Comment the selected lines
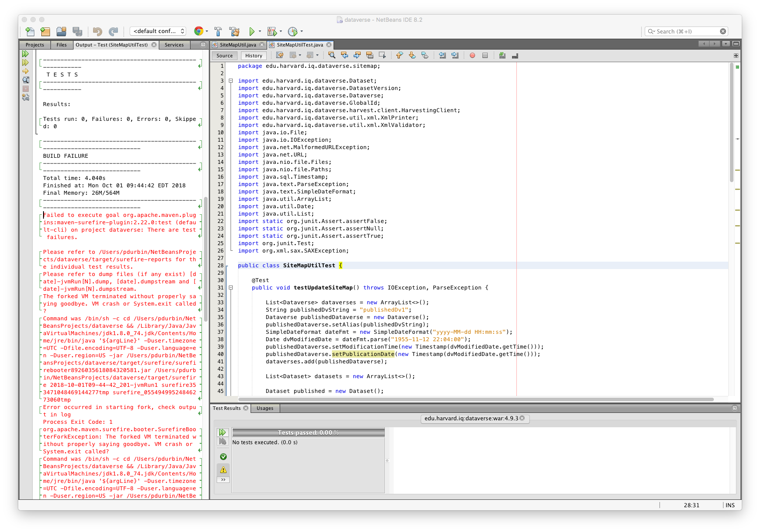 click(x=502, y=55)
